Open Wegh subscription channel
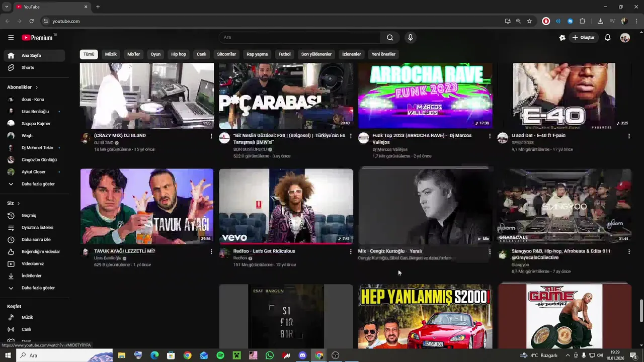Viewport: 644px width, 362px height. tap(34, 136)
